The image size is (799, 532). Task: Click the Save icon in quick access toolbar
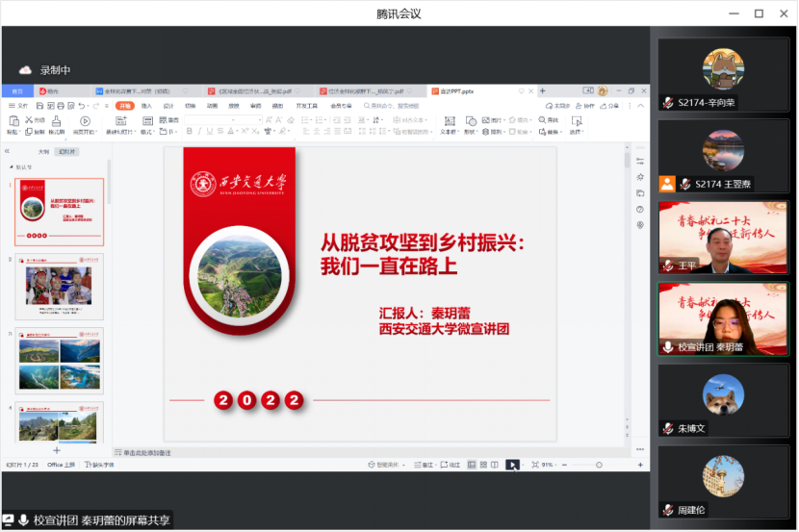(39, 105)
